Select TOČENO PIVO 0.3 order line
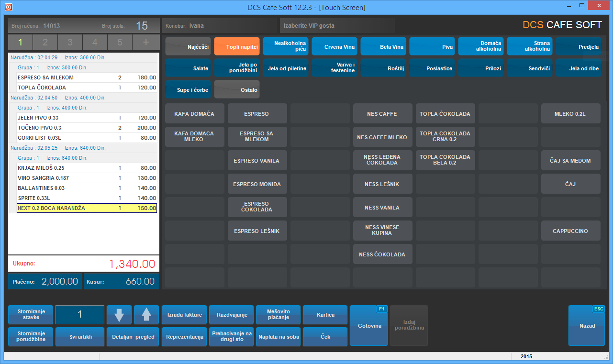This screenshot has width=613, height=364. point(87,128)
